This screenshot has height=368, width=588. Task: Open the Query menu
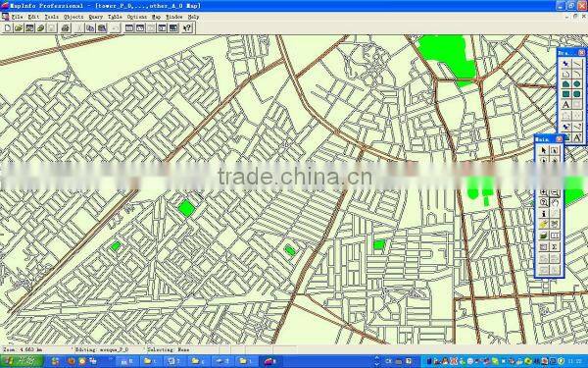tap(96, 17)
